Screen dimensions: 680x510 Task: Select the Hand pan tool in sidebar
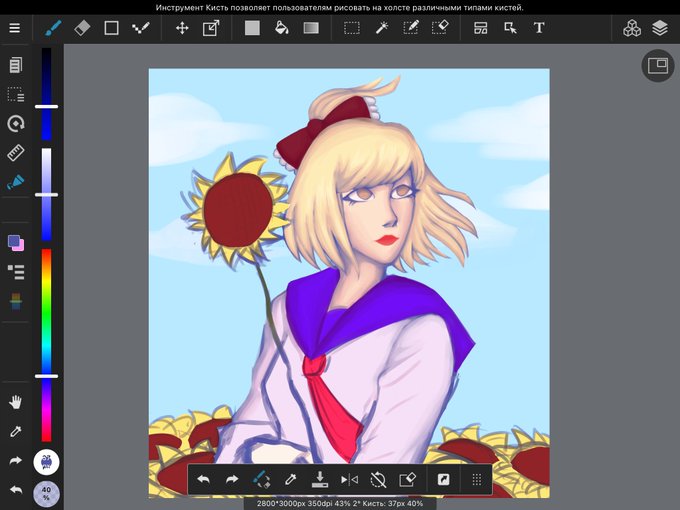16,402
